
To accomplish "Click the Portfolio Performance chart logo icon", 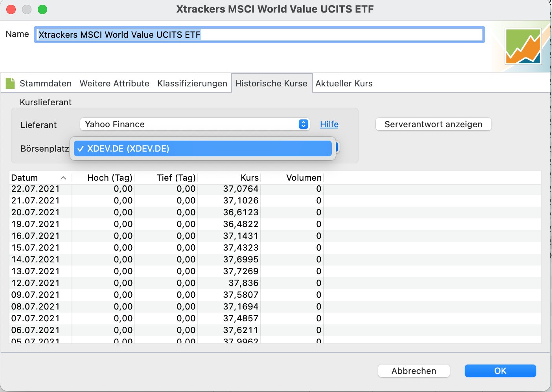I will (523, 46).
